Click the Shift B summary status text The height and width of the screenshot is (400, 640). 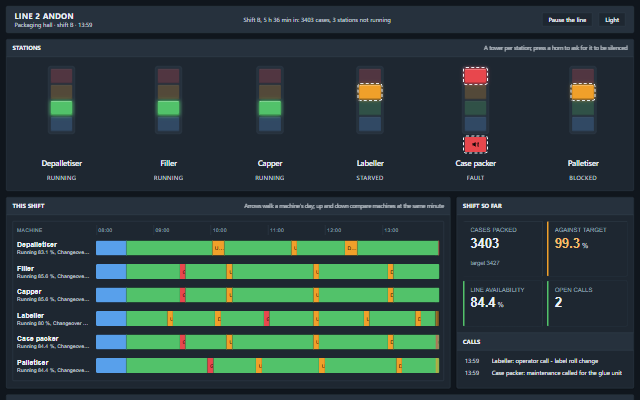[x=317, y=20]
